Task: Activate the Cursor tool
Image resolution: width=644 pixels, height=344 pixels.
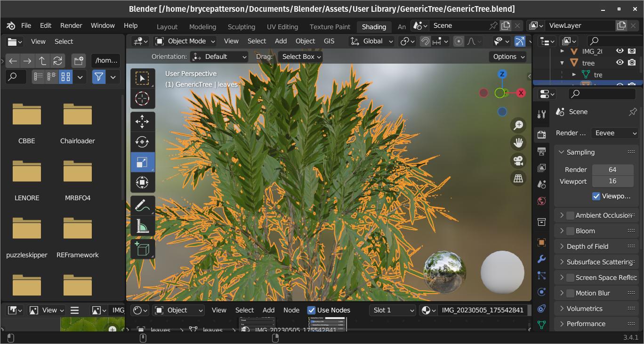Action: click(142, 98)
